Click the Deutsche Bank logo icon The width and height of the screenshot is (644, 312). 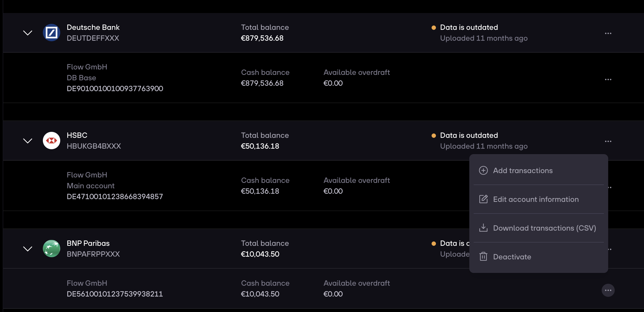pos(52,33)
